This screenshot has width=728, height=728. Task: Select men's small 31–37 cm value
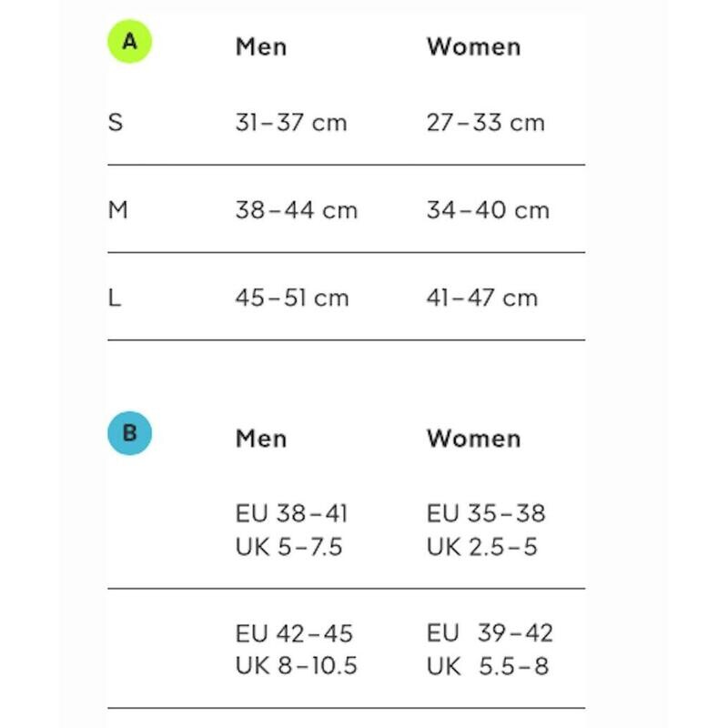click(x=291, y=123)
